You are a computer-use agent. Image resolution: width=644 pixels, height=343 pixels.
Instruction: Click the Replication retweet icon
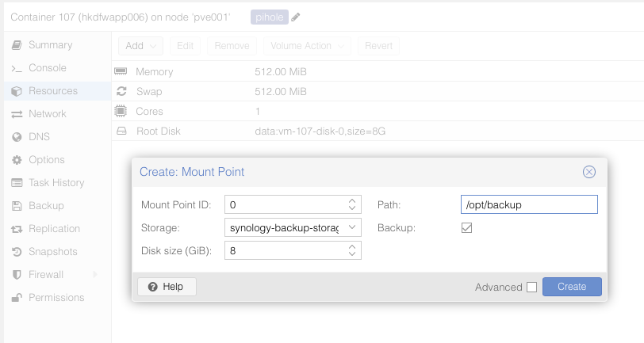17,229
